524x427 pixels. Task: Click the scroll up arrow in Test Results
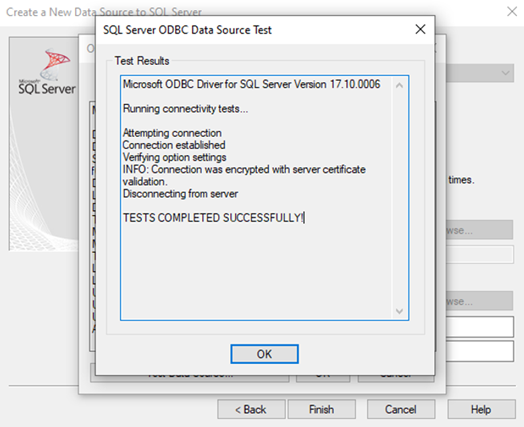pos(399,86)
